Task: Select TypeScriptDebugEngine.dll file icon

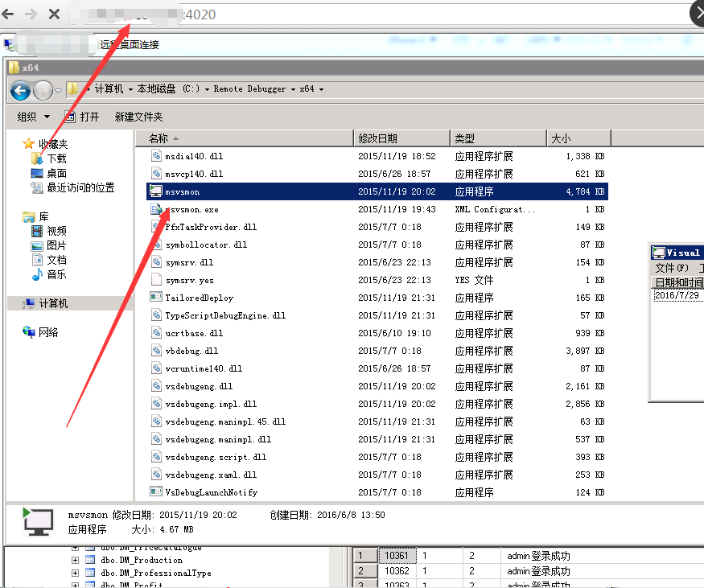Action: [x=156, y=315]
